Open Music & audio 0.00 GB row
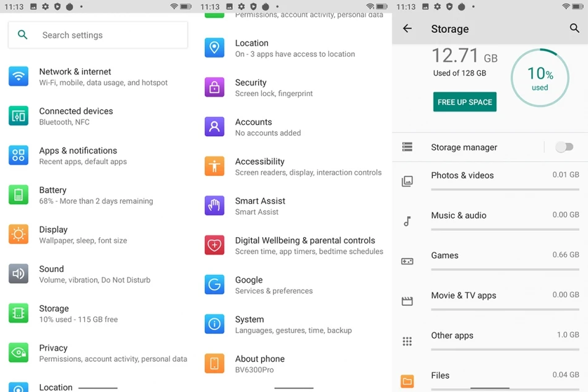The width and height of the screenshot is (588, 392). (490, 221)
